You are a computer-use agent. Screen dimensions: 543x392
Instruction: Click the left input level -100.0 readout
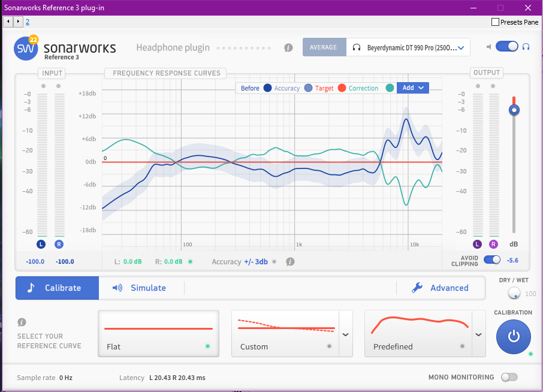tap(35, 262)
